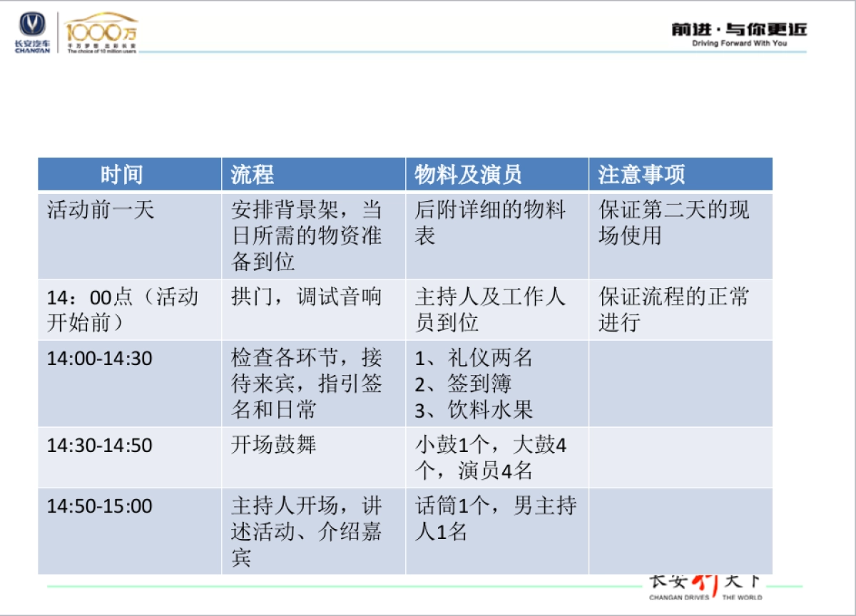
Task: Click the Changan V emblem logo
Action: pyautogui.click(x=30, y=23)
